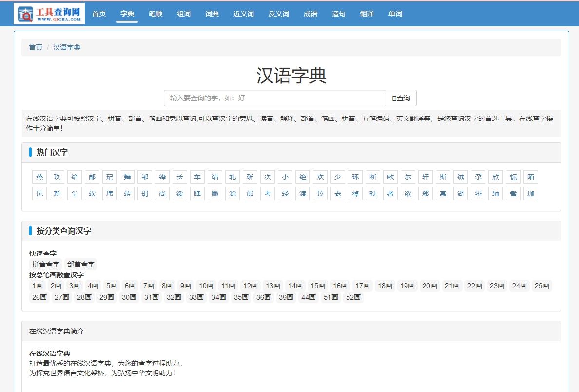Browse characters with 44画 strokes
The width and height of the screenshot is (579, 392).
coord(309,297)
